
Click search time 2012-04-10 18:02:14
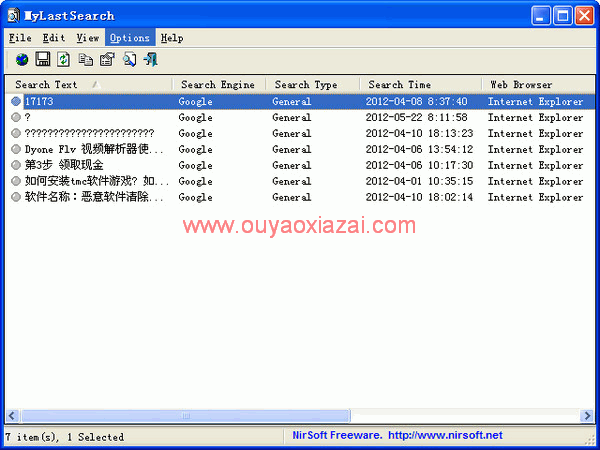[x=419, y=197]
